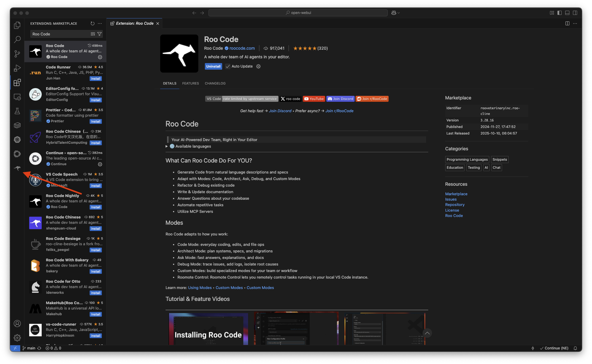Go back in navigation history
Image resolution: width=592 pixels, height=364 pixels.
coord(194,13)
